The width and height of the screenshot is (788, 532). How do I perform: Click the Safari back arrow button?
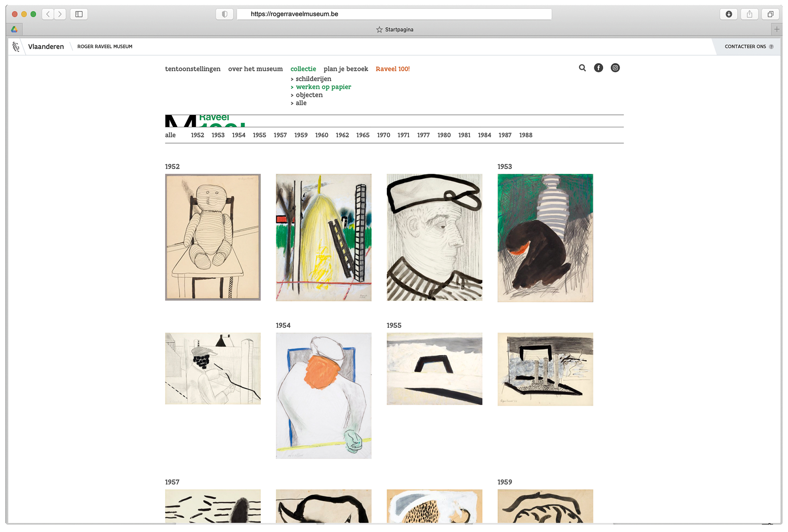click(x=48, y=14)
